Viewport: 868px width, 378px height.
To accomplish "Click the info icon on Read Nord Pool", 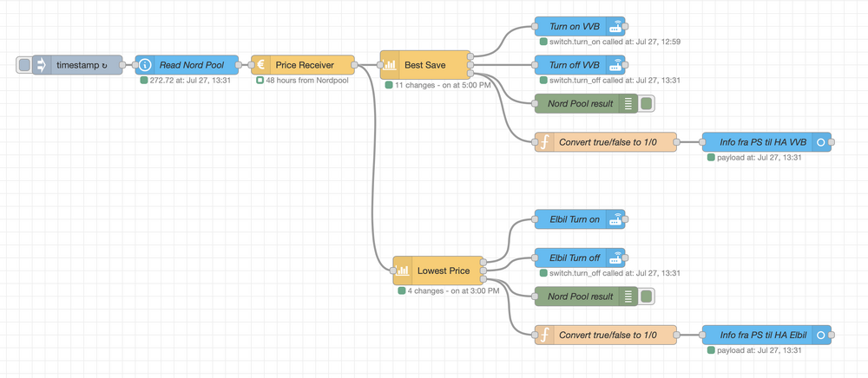I will 145,65.
